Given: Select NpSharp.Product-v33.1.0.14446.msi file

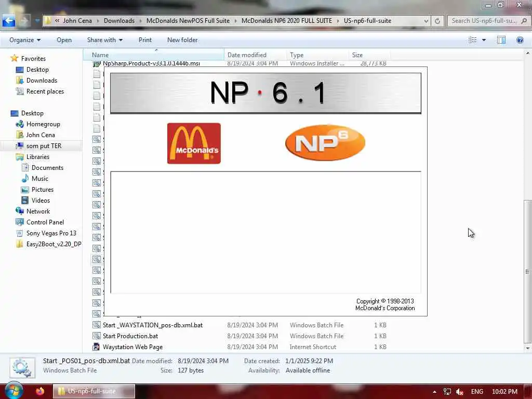Looking at the screenshot, I should tap(151, 63).
